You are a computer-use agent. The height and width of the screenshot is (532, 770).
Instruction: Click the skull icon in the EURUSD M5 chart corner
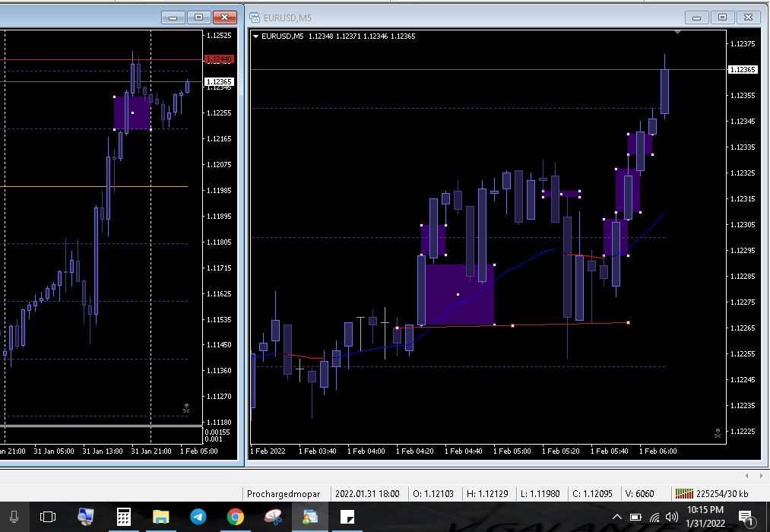[x=717, y=433]
